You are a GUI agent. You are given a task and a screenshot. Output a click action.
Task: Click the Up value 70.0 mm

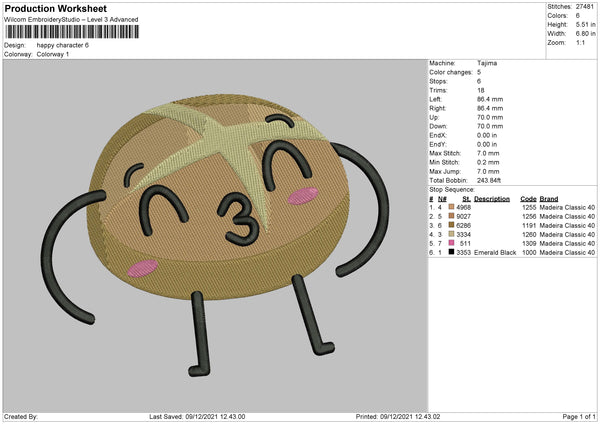click(490, 117)
